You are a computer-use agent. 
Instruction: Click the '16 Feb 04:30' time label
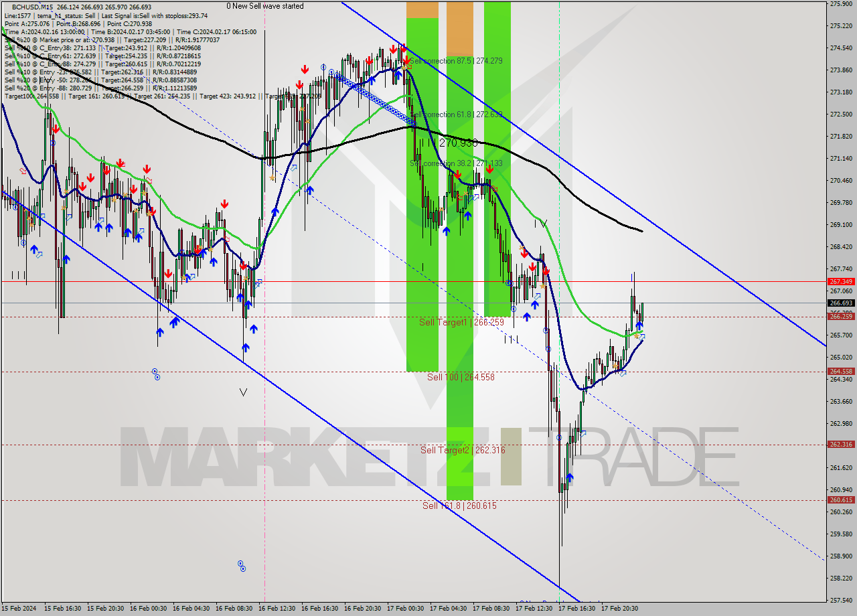(191, 609)
